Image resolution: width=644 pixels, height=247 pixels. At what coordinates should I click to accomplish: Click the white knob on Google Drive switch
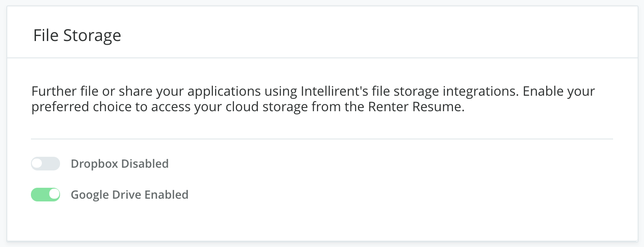tap(54, 195)
